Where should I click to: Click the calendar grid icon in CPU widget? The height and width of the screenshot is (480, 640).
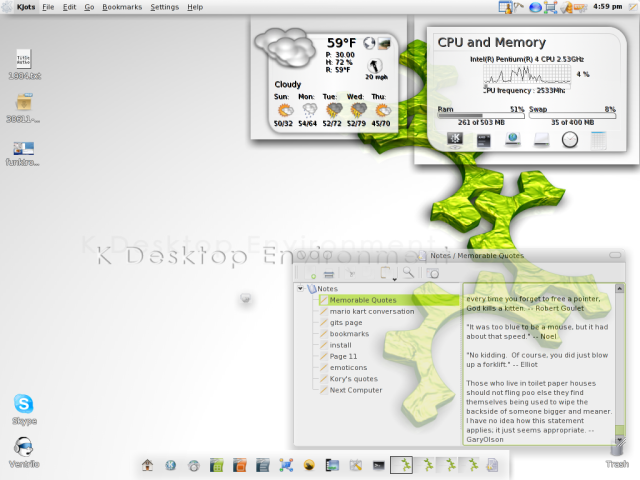(x=598, y=140)
